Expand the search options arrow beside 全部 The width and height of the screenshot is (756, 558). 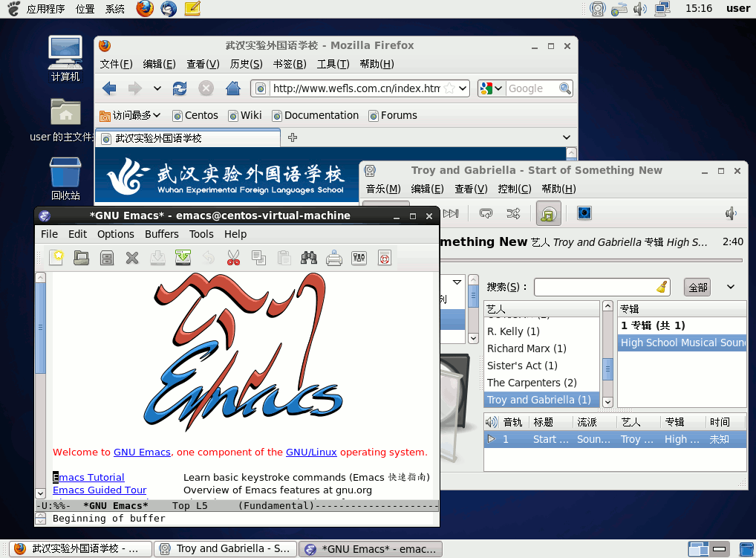coord(731,287)
